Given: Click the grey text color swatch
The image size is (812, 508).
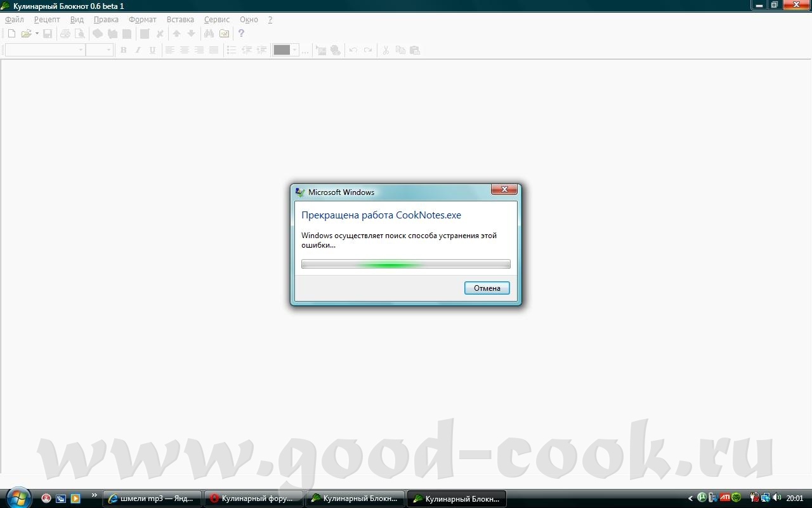Looking at the screenshot, I should [x=282, y=50].
